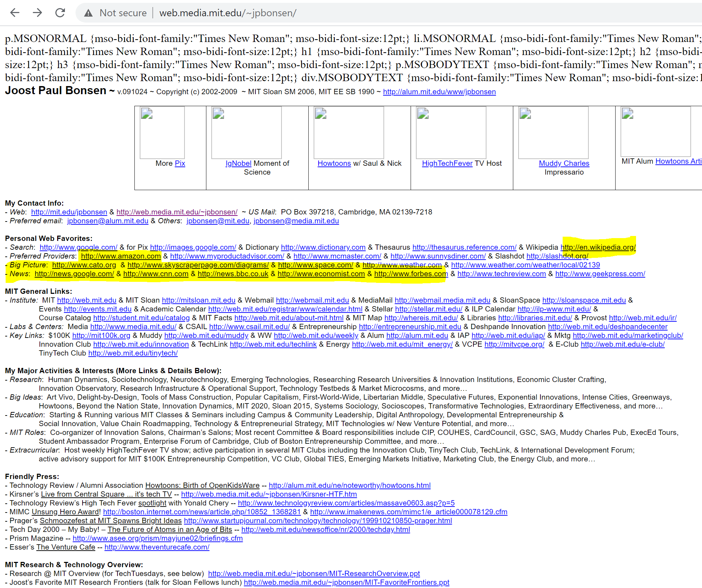The image size is (702, 588).
Task: Open the highlighted http://www.amazon.com link
Action: pyautogui.click(x=121, y=256)
